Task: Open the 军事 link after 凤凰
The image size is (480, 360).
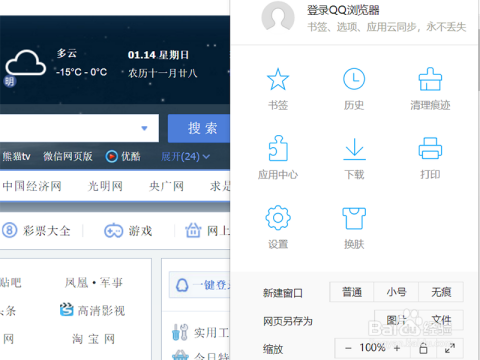Action: (x=111, y=283)
